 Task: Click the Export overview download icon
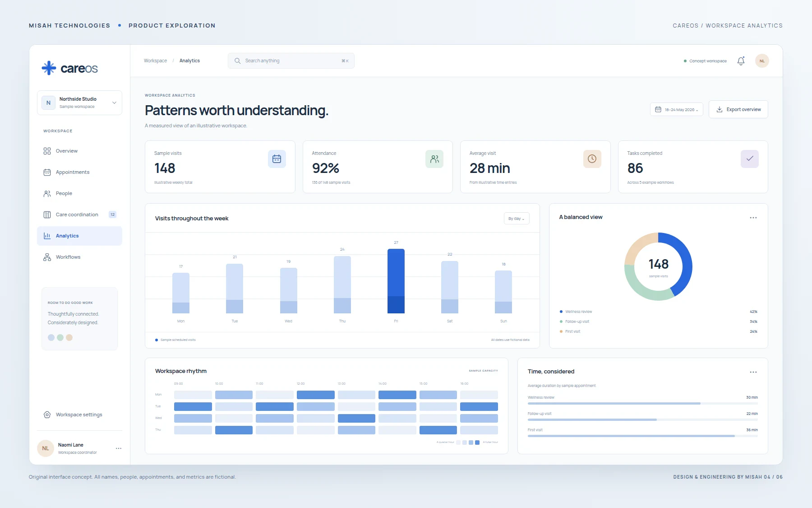pyautogui.click(x=720, y=109)
